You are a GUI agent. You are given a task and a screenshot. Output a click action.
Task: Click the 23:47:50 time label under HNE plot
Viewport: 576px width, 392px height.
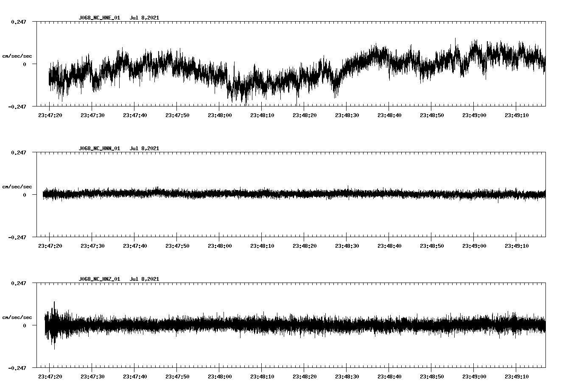tap(177, 115)
